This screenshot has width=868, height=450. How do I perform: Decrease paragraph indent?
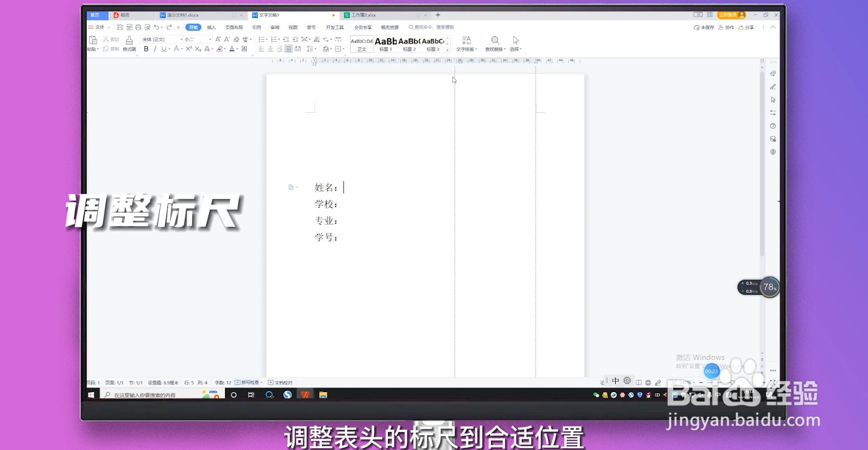point(286,39)
